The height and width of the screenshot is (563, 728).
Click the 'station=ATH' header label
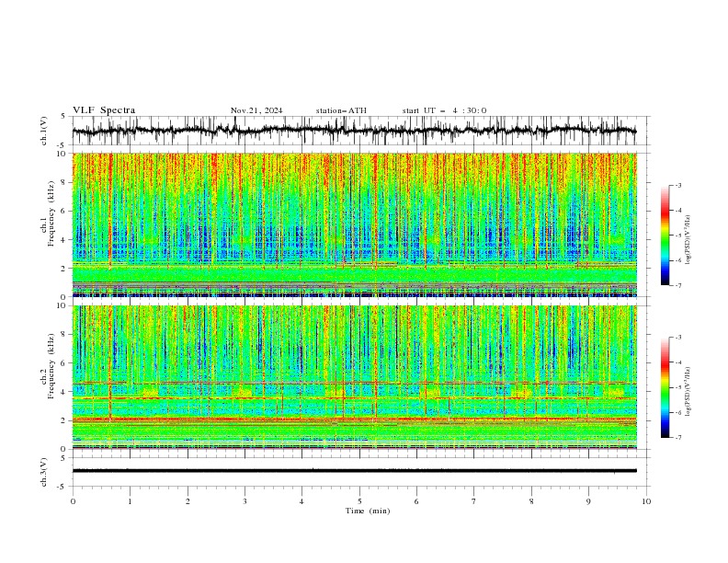[x=341, y=110]
